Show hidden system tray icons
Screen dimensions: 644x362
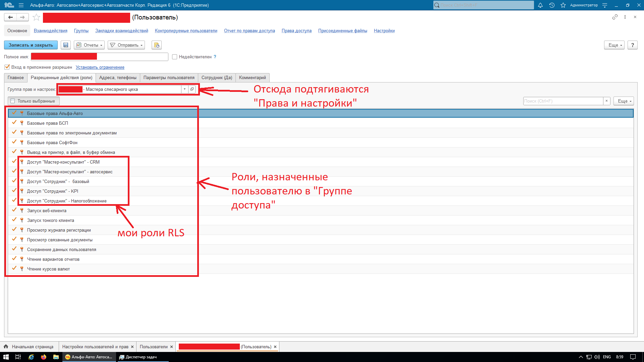pyautogui.click(x=581, y=357)
